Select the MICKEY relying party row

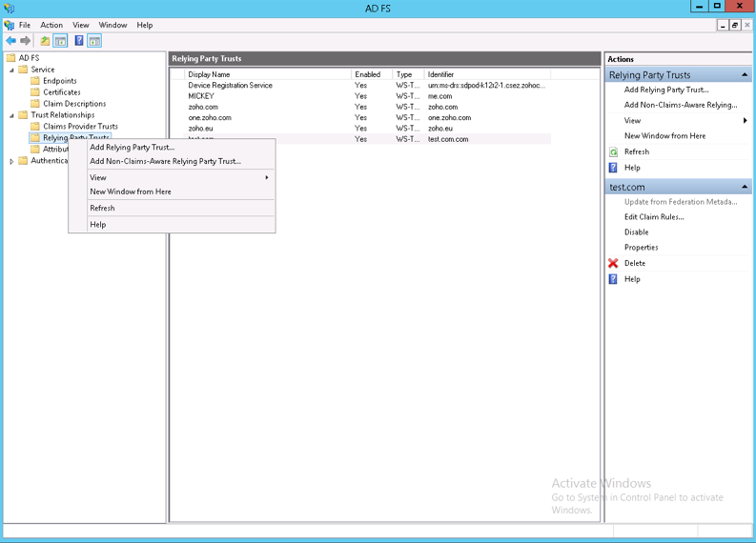pos(201,96)
